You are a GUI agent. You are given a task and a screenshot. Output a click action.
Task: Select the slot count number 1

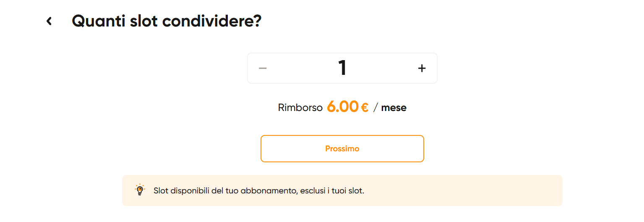342,68
